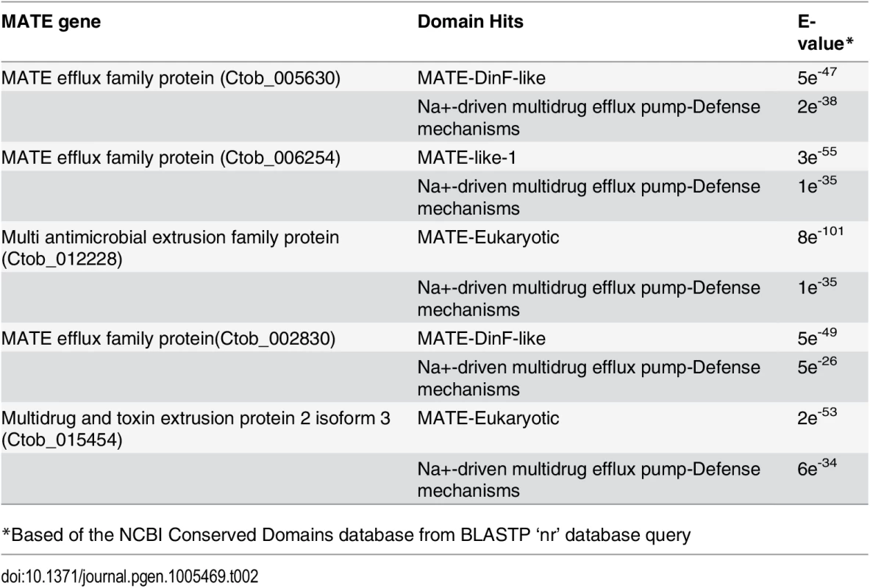Select the Ctob_005630 gene cell
The image size is (870, 588).
(x=171, y=78)
